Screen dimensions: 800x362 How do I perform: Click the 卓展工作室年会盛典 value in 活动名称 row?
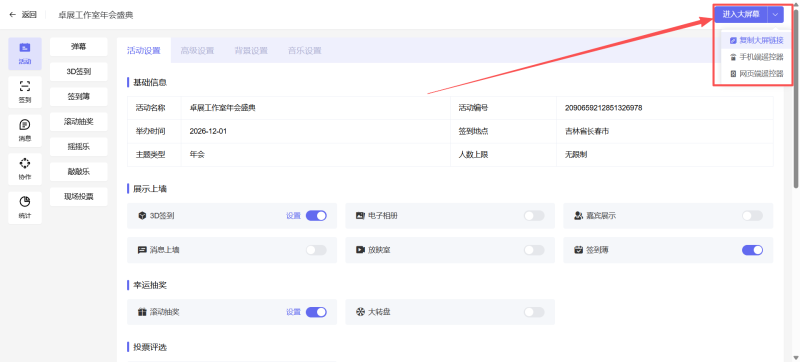tap(222, 108)
